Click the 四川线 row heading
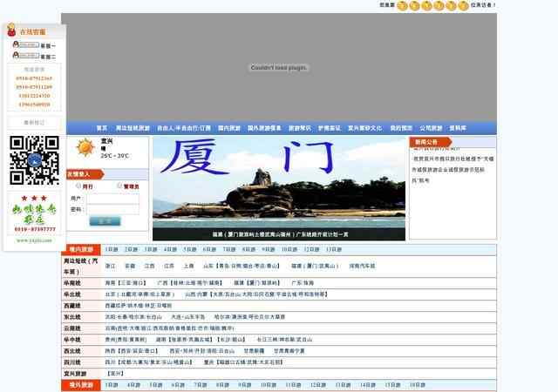The height and width of the screenshot is (392, 558). point(72,362)
